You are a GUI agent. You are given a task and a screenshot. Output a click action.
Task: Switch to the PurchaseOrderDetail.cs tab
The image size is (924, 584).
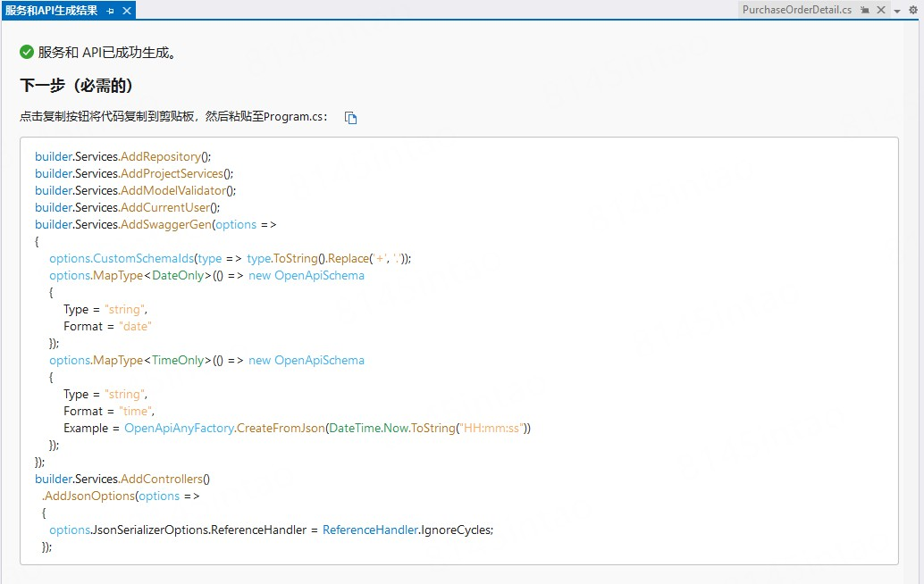796,10
